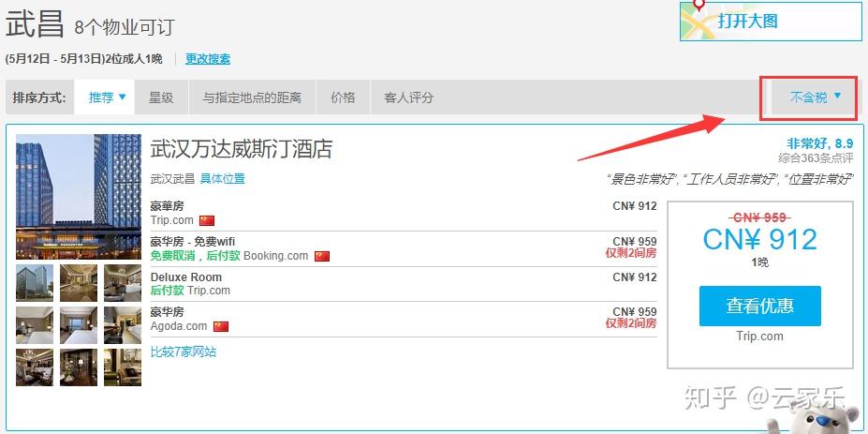Click 比较7家网站 comparison link
Screen dimensions: 868x434
pos(184,352)
